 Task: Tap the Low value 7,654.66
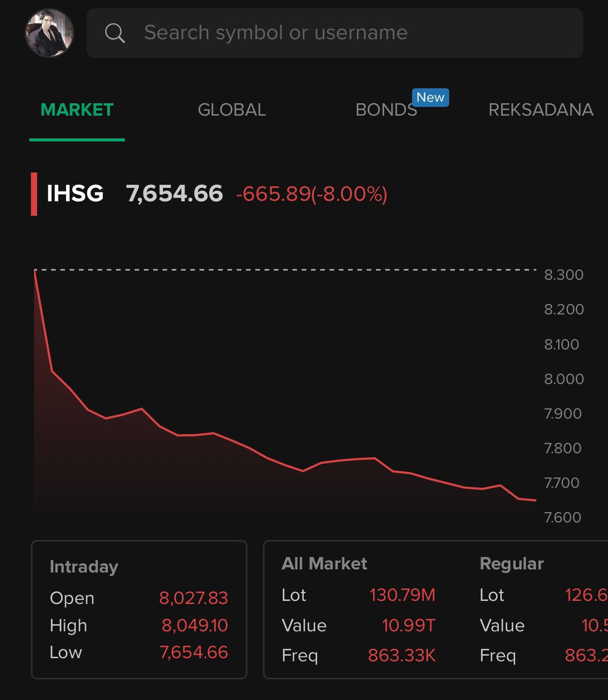pos(194,652)
